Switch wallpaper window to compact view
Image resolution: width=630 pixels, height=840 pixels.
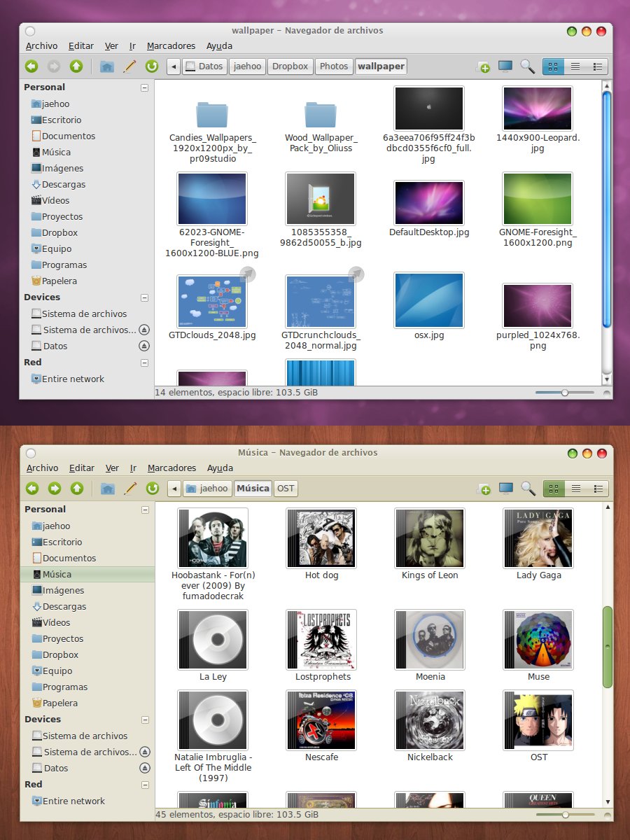[x=597, y=66]
